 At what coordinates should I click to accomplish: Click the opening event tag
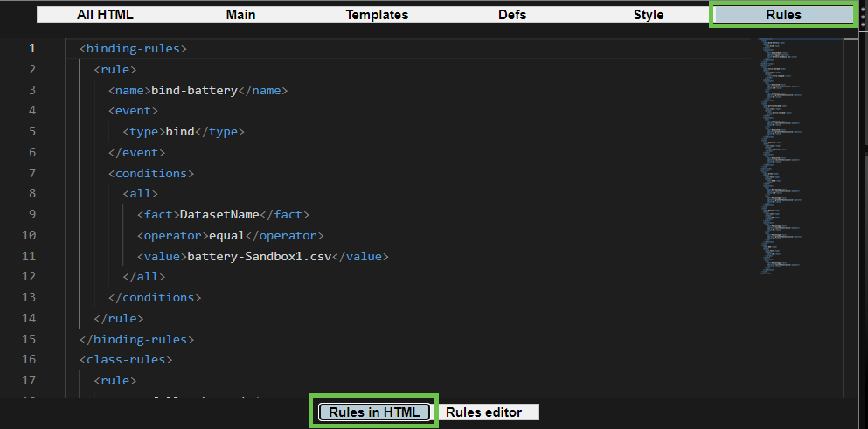pyautogui.click(x=134, y=111)
